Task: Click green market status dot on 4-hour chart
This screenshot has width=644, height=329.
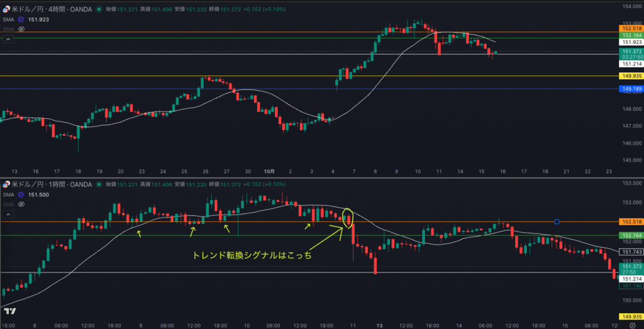Action: [99, 9]
